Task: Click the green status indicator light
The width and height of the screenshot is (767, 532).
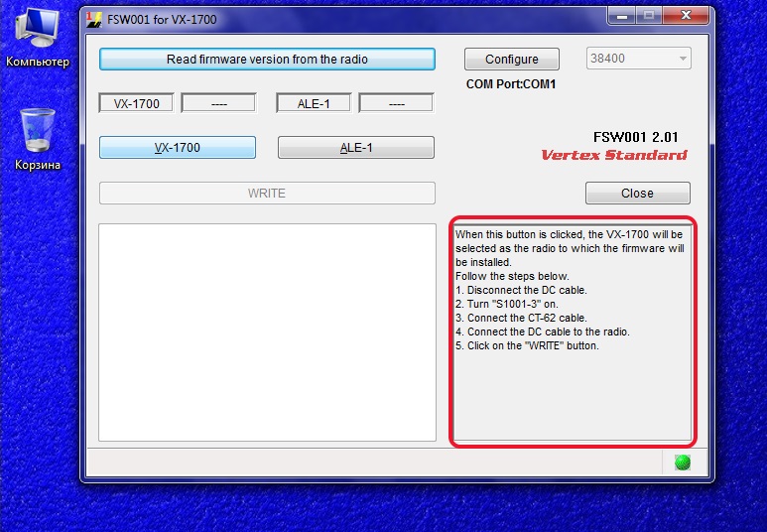Action: coord(683,462)
